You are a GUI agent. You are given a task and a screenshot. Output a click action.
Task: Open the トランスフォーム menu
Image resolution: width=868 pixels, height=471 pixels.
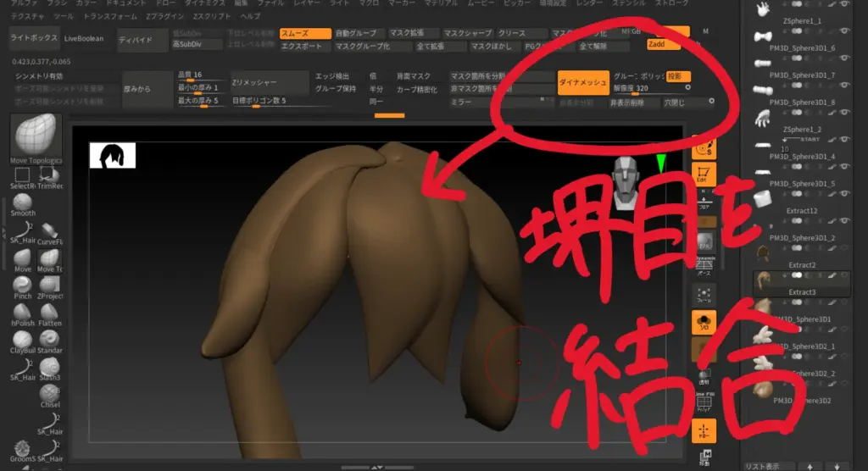tap(110, 16)
